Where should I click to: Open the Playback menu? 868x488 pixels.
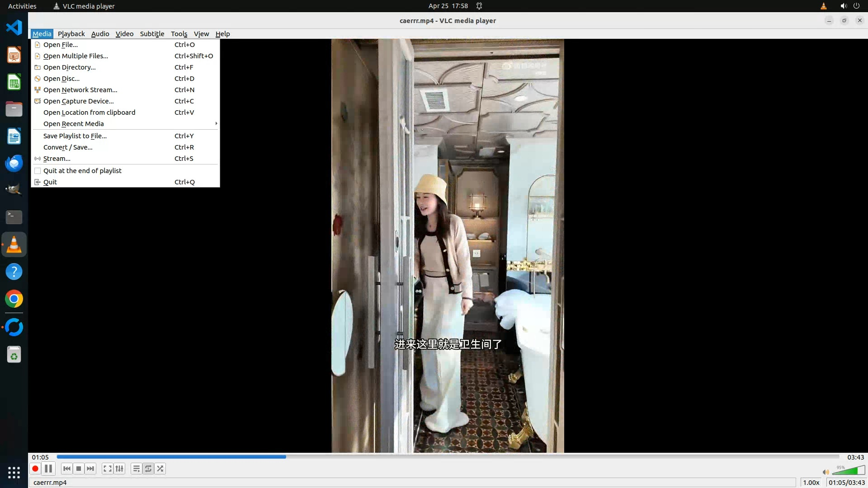[71, 34]
